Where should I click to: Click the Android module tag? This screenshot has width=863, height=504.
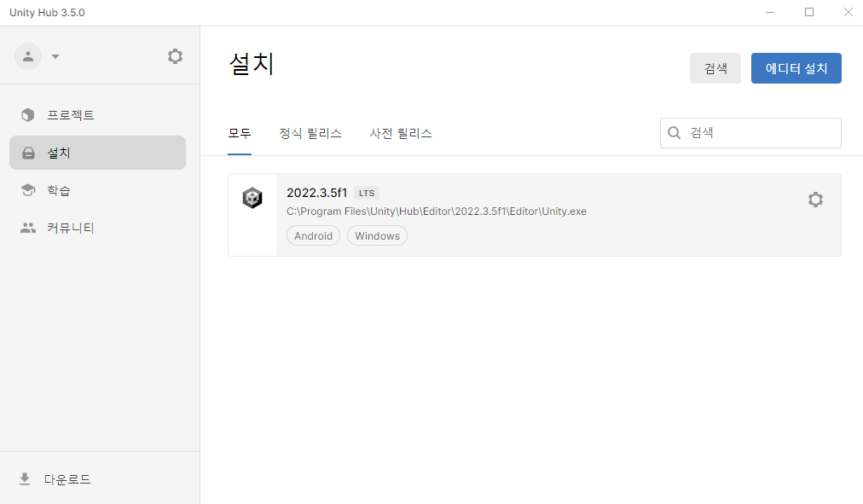pyautogui.click(x=313, y=235)
